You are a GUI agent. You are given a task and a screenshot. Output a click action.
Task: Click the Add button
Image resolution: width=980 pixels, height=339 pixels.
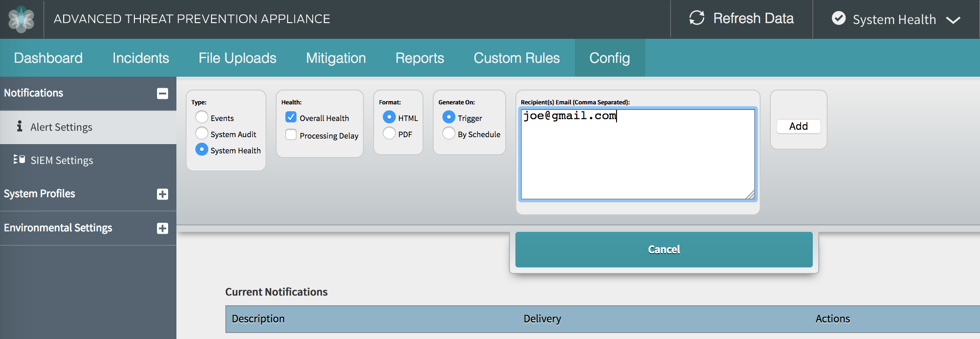[798, 126]
